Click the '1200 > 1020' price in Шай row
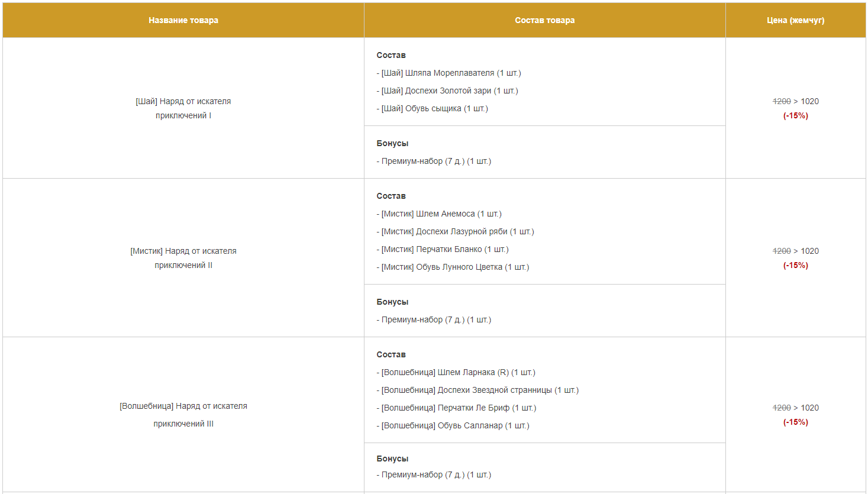 (796, 101)
